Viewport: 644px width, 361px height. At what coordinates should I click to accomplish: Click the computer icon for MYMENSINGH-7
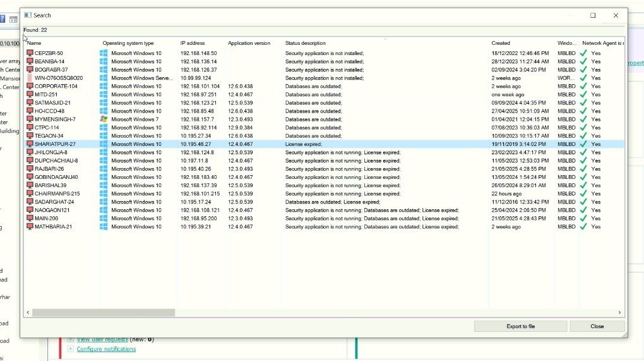click(x=30, y=119)
